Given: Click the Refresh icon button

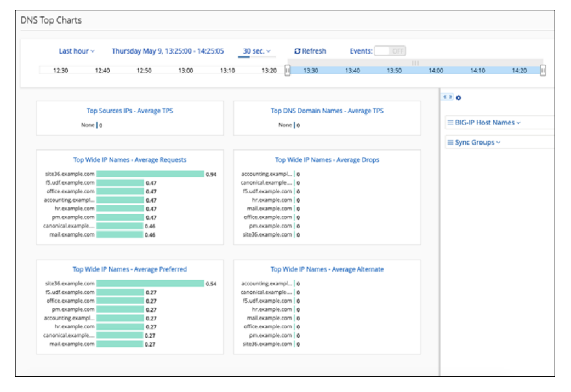Looking at the screenshot, I should [x=298, y=51].
